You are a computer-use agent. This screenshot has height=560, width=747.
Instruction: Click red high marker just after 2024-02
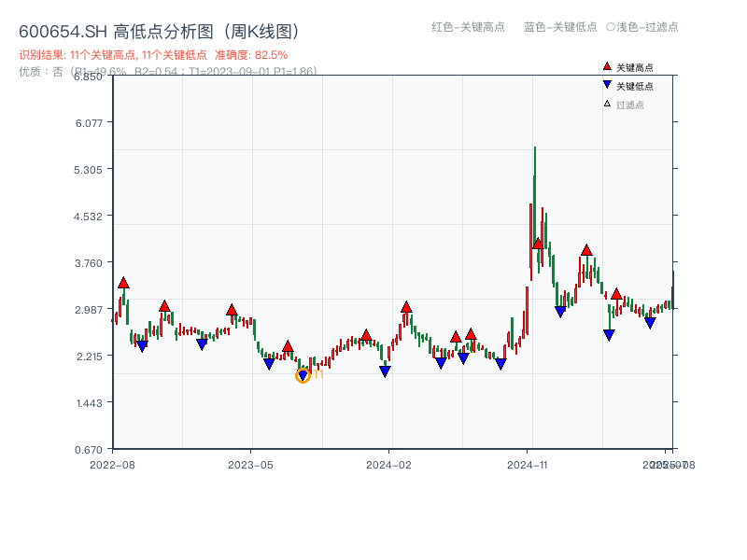point(406,307)
